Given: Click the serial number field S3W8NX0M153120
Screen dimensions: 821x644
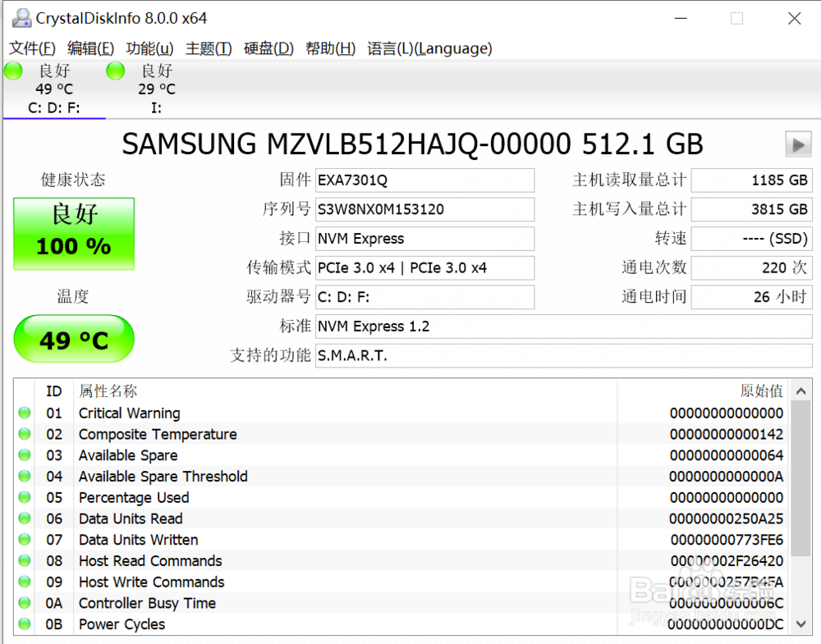Looking at the screenshot, I should coord(424,210).
